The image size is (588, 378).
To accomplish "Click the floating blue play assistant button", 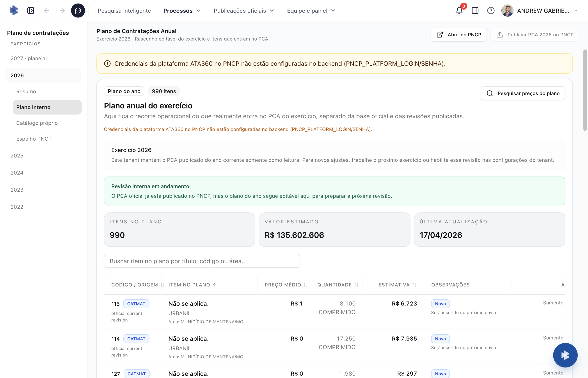I will tap(565, 355).
